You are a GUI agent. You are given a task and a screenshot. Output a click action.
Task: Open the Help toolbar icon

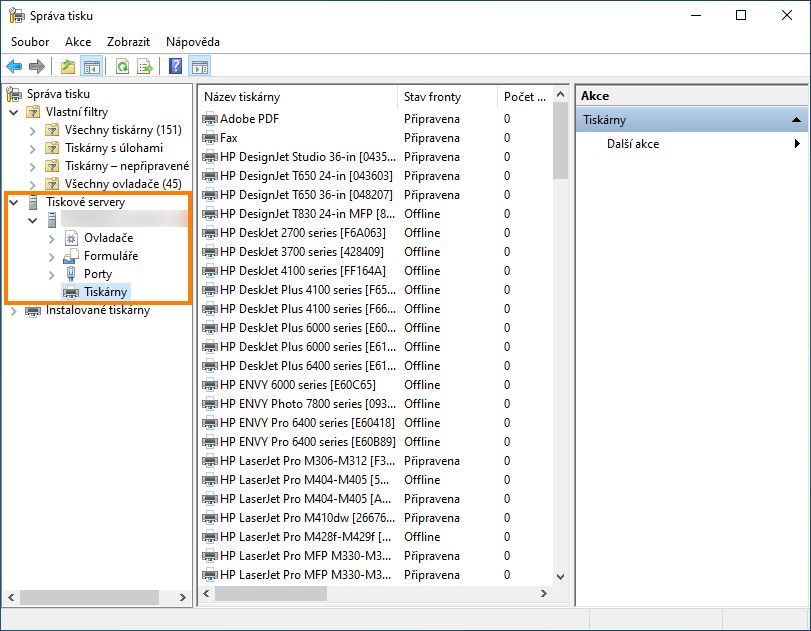point(175,67)
